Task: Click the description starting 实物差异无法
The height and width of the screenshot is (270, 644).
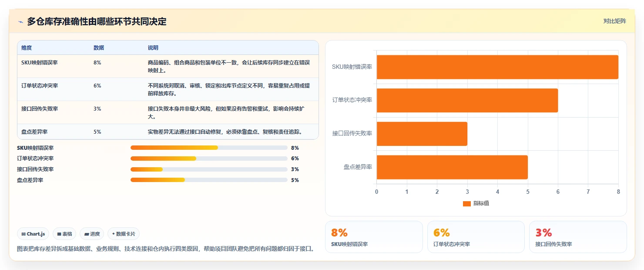Action: [225, 132]
